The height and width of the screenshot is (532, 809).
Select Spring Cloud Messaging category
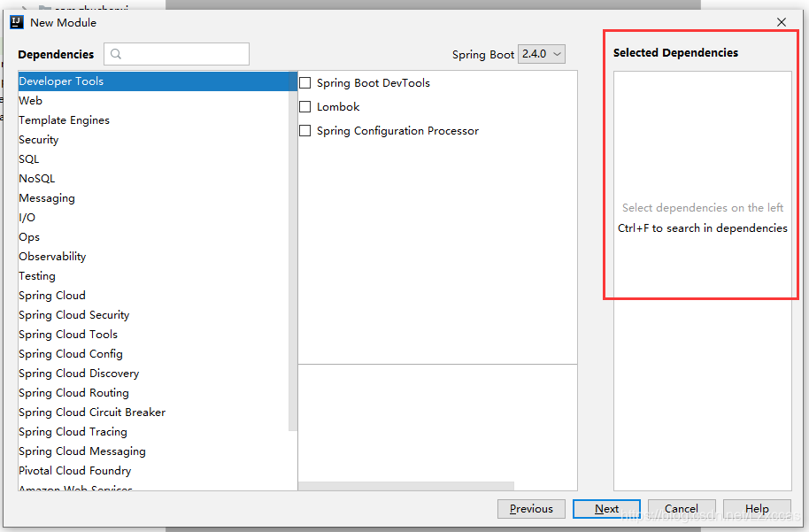tap(158, 451)
